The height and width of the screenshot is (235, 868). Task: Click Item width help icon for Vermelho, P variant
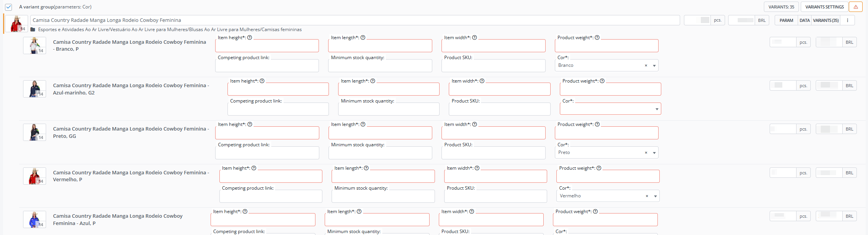pyautogui.click(x=477, y=168)
